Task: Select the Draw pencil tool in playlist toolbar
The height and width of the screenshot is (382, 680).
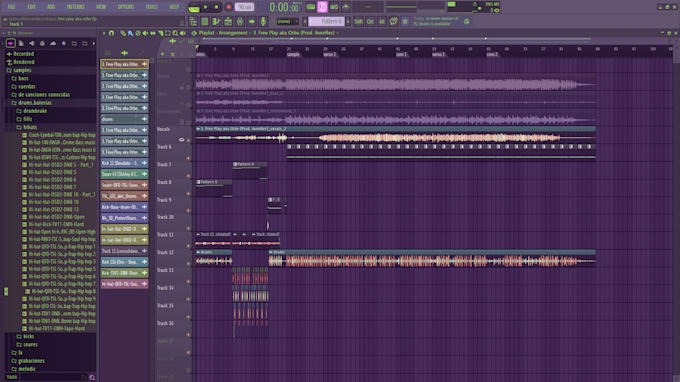Action: (123, 33)
